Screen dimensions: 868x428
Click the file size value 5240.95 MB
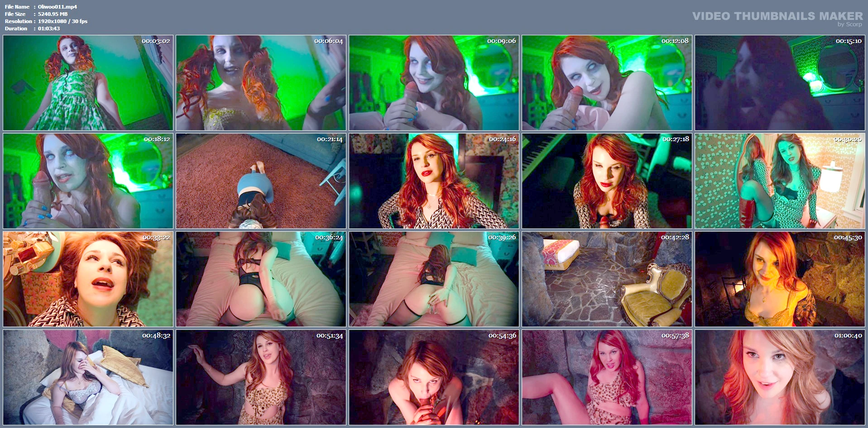point(53,14)
